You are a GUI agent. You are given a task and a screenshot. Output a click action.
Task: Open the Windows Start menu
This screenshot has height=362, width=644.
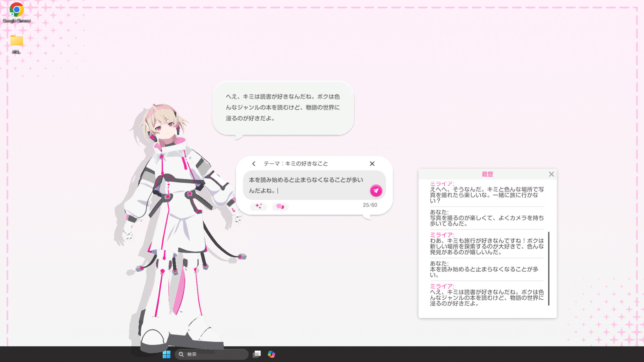166,354
